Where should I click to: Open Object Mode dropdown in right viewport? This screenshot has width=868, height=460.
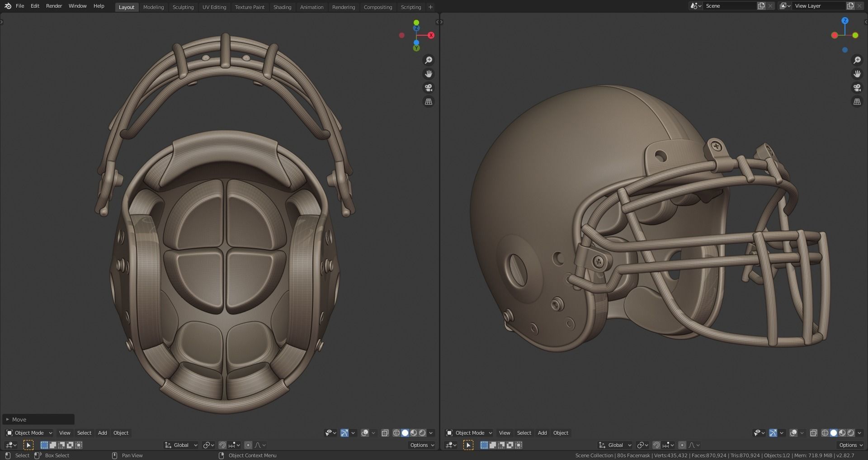[x=469, y=433]
